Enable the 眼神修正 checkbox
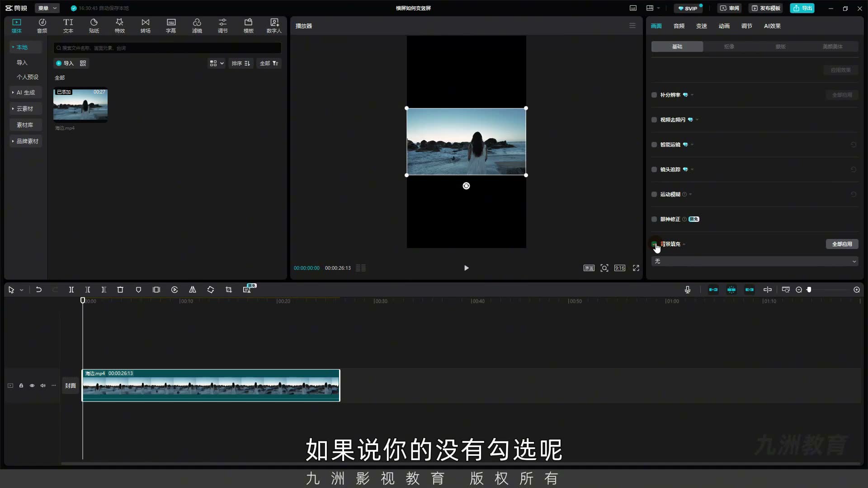 [654, 219]
